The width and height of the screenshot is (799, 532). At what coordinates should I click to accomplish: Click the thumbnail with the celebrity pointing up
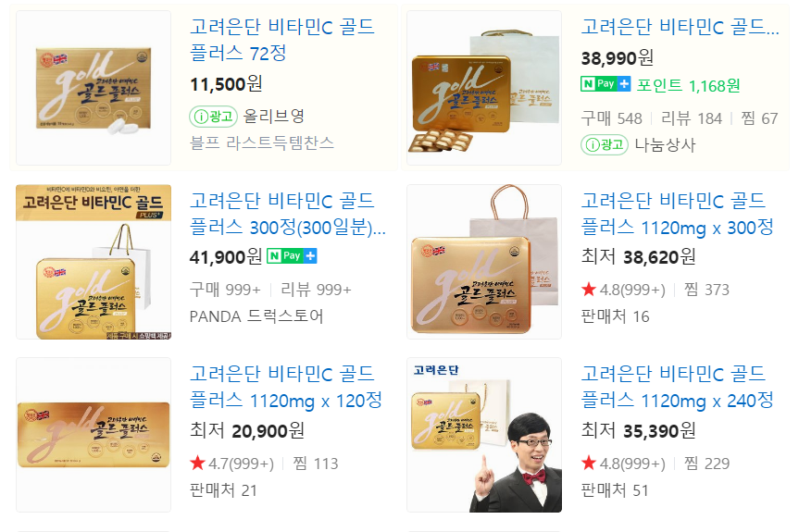484,435
